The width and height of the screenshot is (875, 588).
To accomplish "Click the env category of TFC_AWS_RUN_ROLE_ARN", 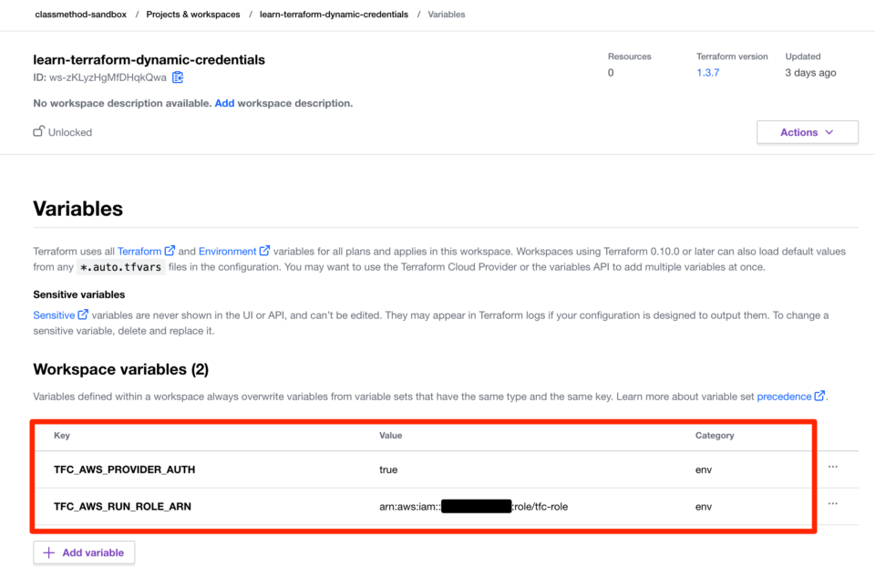I will (x=703, y=507).
